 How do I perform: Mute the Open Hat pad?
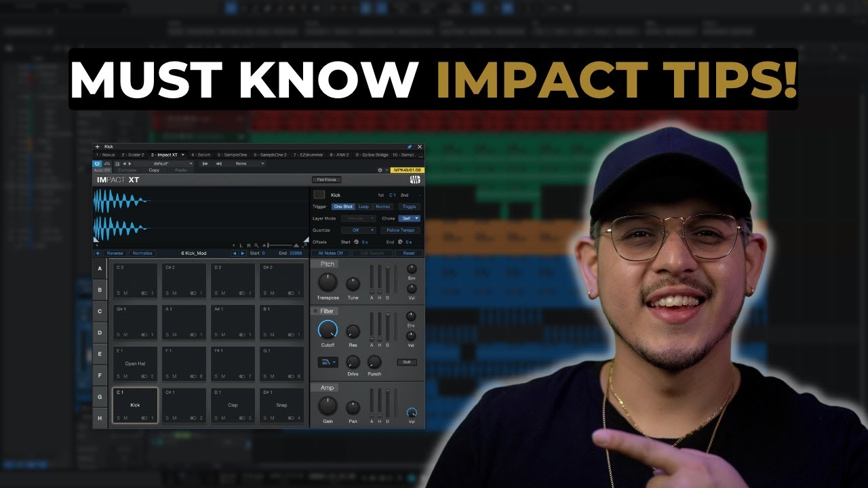click(x=125, y=376)
